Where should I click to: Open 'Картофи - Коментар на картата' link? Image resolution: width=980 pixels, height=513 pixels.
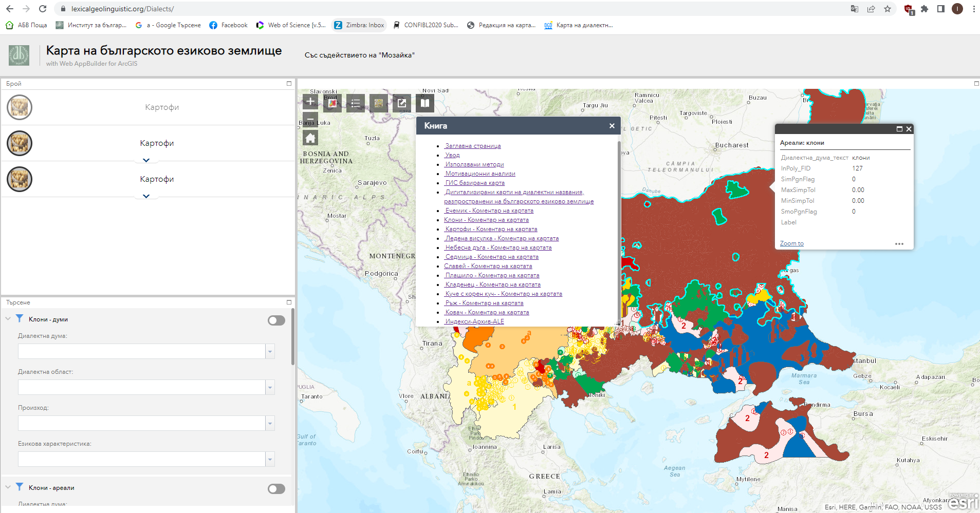(x=491, y=229)
